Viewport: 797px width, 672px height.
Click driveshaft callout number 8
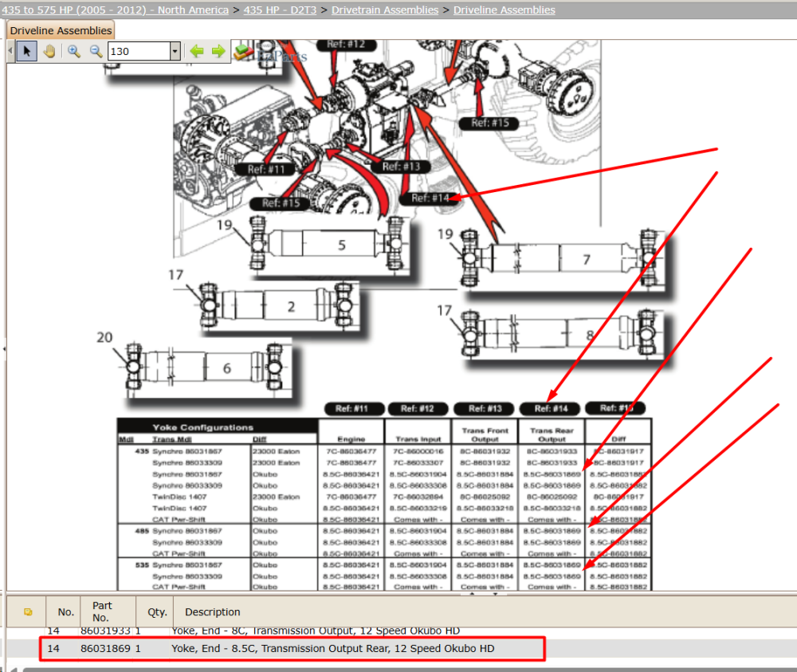click(x=590, y=335)
